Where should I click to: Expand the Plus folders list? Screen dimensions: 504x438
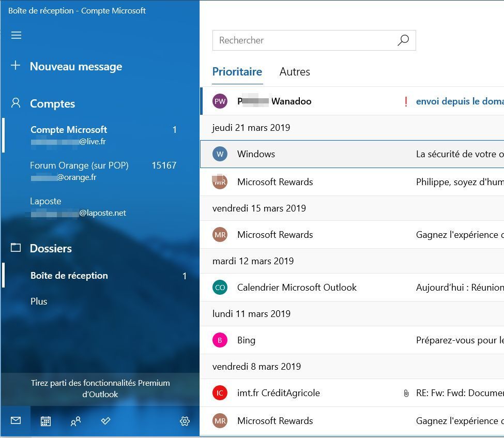point(39,301)
